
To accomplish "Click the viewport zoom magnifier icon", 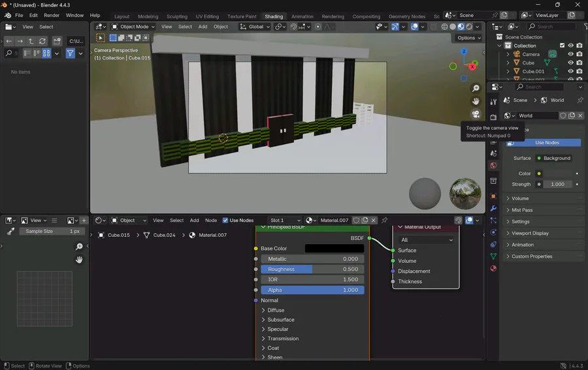I will pos(476,88).
